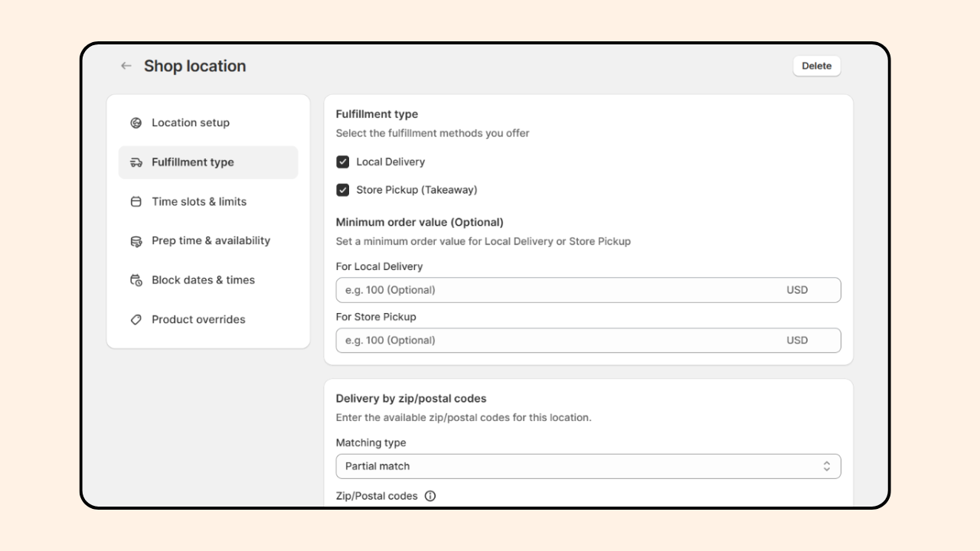This screenshot has height=551, width=980.
Task: Click the info icon next to Zip/Postal codes
Action: [x=430, y=496]
